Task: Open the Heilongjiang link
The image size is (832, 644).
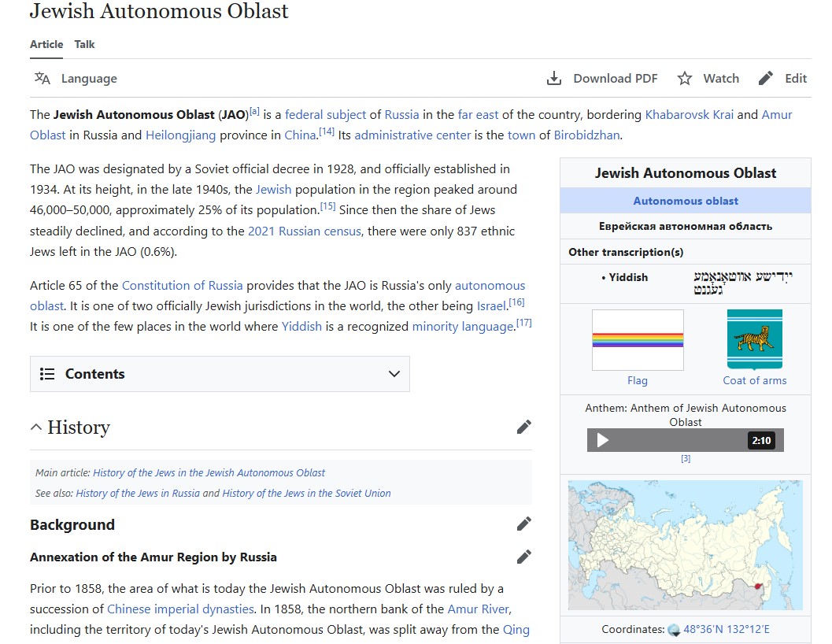Action: coord(181,135)
